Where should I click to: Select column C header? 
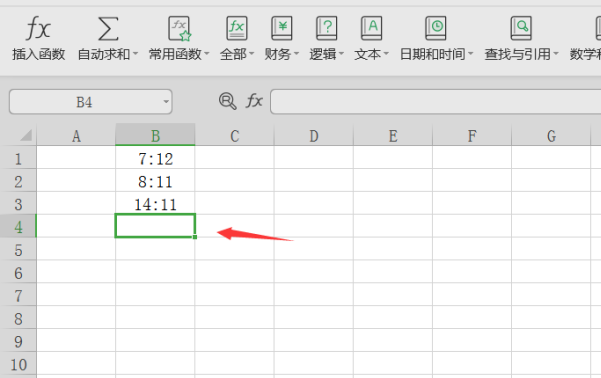click(235, 136)
